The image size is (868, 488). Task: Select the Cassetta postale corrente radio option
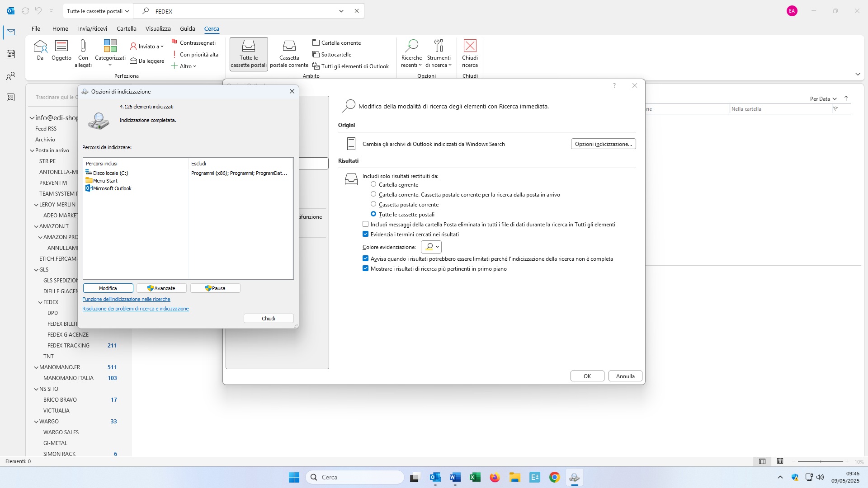373,204
